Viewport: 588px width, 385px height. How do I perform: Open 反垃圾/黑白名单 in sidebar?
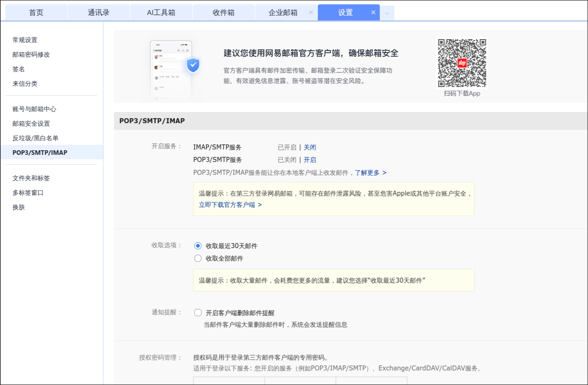pyautogui.click(x=35, y=138)
